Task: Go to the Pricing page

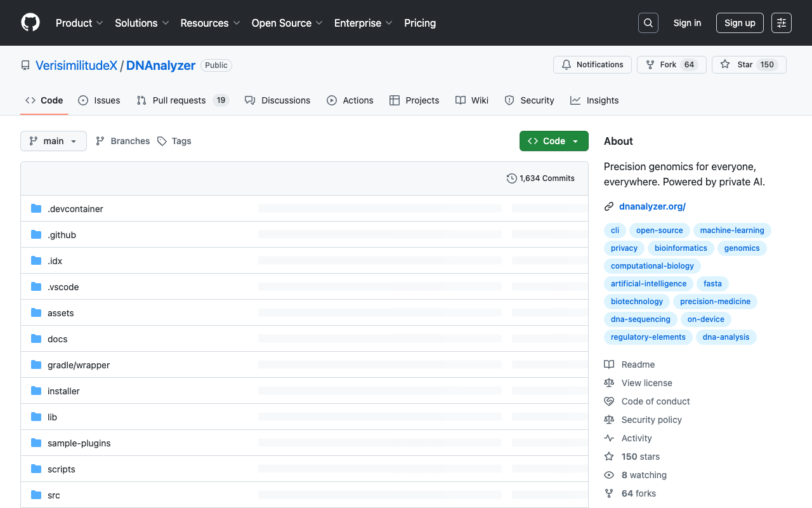Action: pos(420,23)
